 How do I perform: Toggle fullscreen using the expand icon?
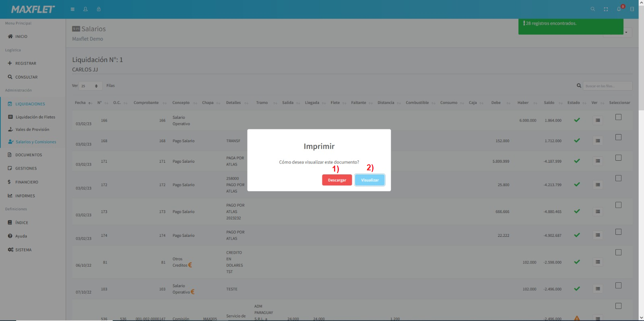click(606, 9)
